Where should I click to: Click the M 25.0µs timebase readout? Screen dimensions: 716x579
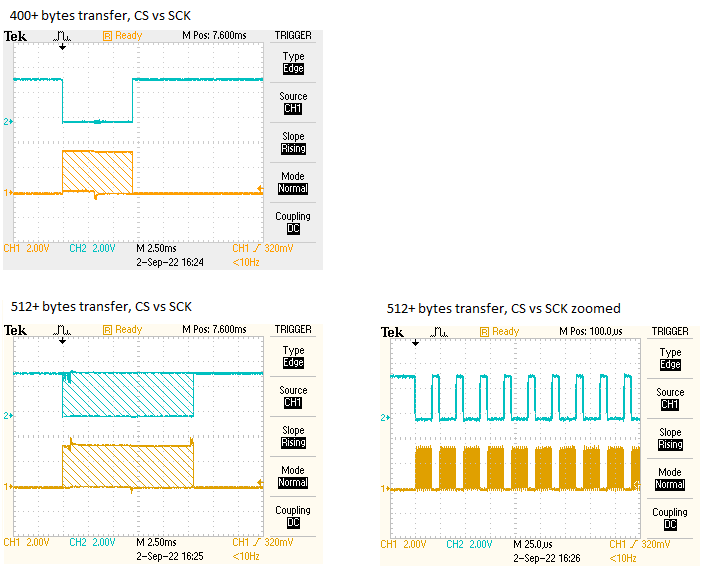point(533,545)
